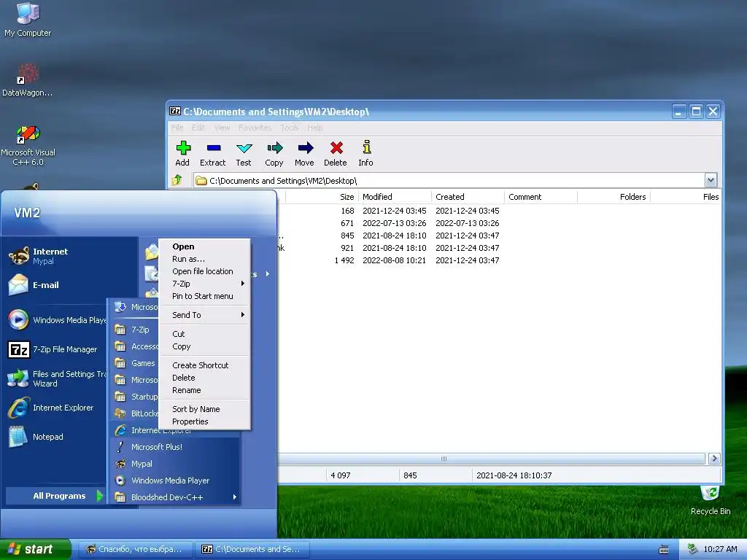Click the Info toolbar icon
Image resolution: width=747 pixels, height=560 pixels.
366,153
